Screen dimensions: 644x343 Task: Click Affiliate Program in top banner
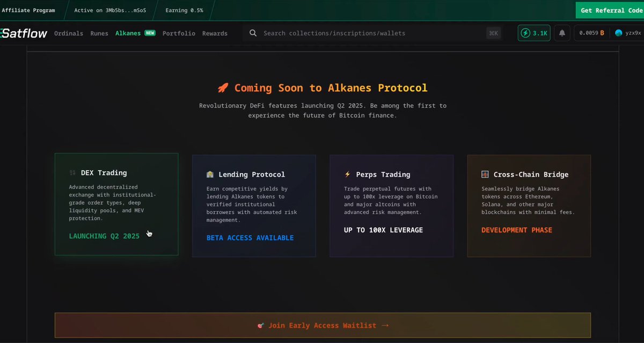(x=28, y=10)
